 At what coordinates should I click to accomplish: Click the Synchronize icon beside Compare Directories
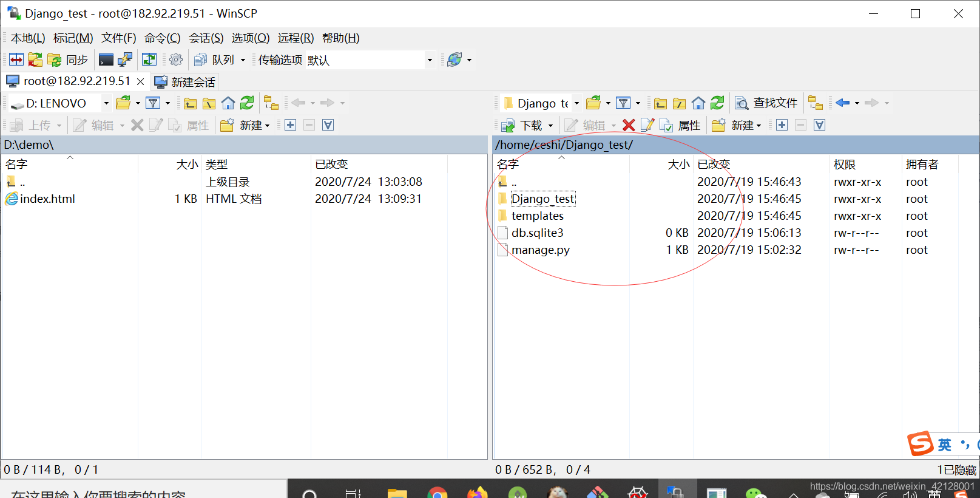click(35, 60)
